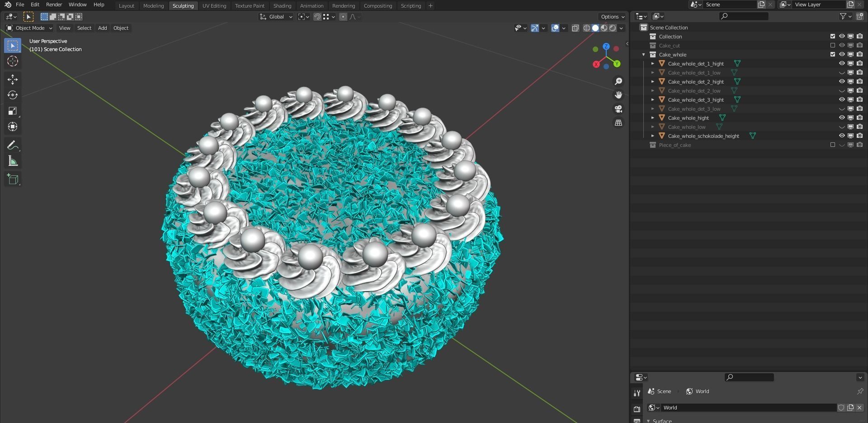Viewport: 868px width, 423px height.
Task: Choose the Move tool
Action: point(13,80)
